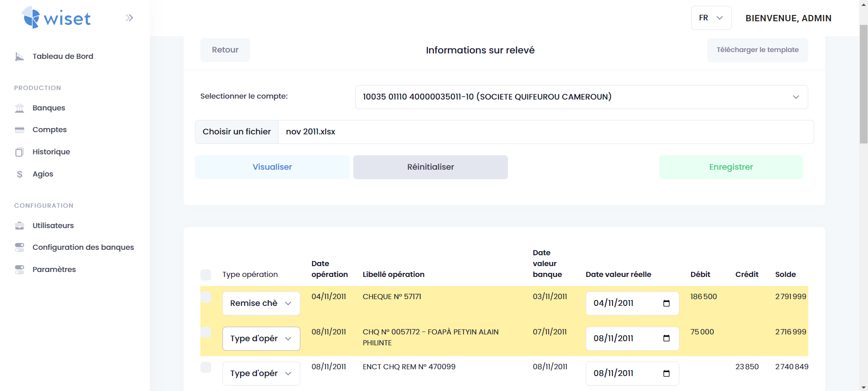Toggle the select-all checkbox in table header
The width and height of the screenshot is (868, 391).
pos(206,275)
